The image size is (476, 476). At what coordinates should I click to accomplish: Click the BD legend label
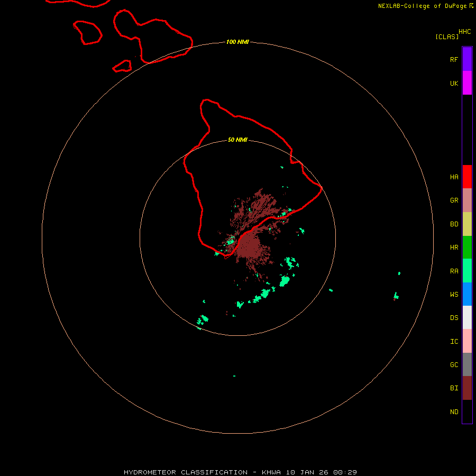tap(454, 224)
